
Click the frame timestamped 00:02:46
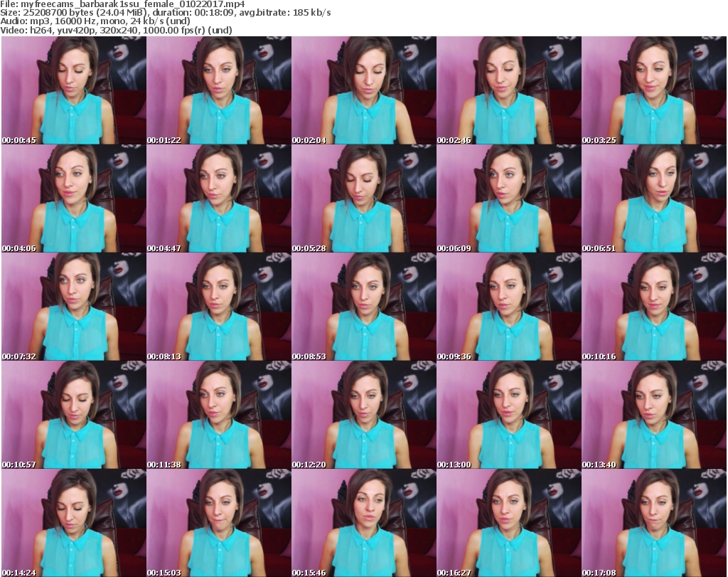tap(509, 90)
